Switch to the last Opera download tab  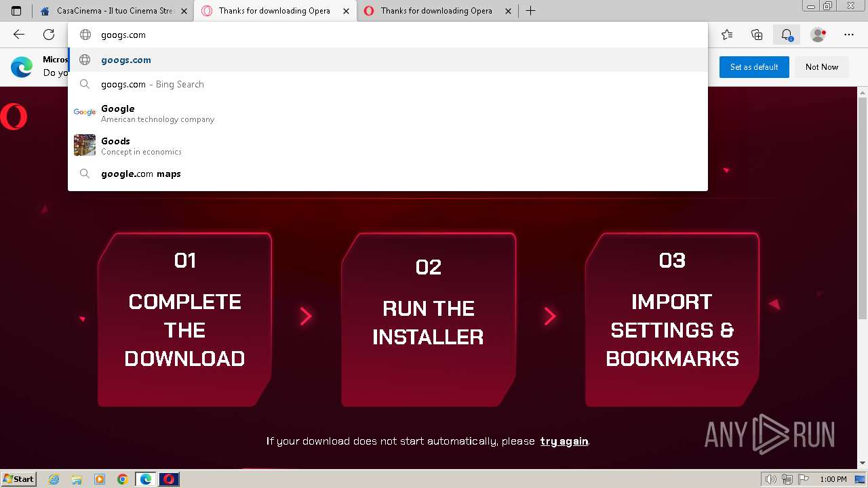(x=437, y=11)
